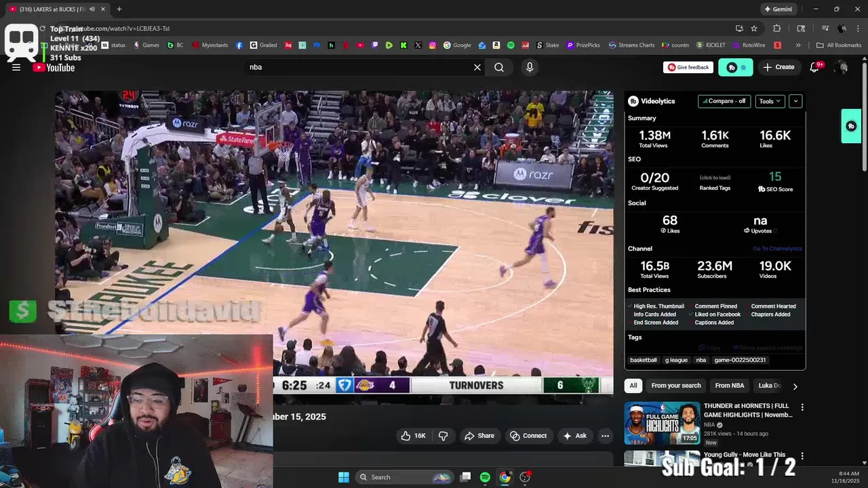Open the Videolytics Tools dropdown
This screenshot has height=488, width=868.
(x=770, y=101)
